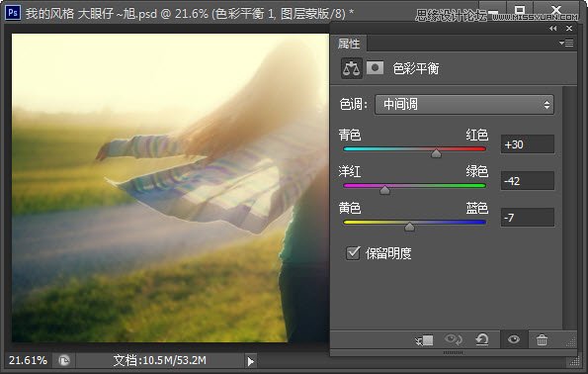Click the 洋红 magenta label
588x374 pixels.
click(x=350, y=171)
